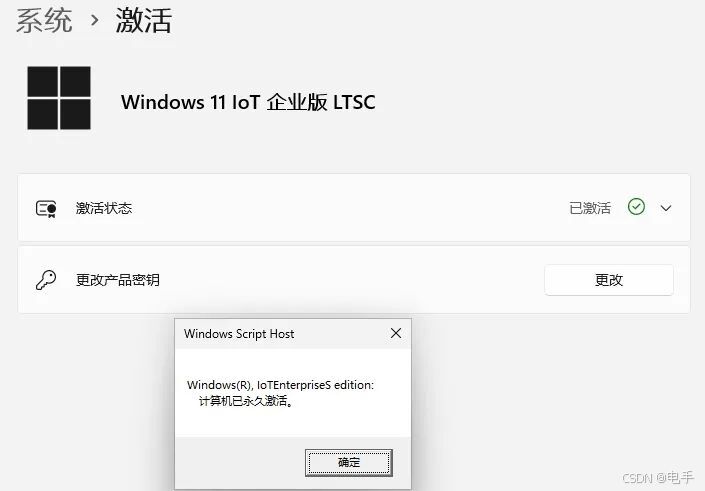Image resolution: width=705 pixels, height=491 pixels.
Task: Click the activation certificate icon
Action: click(46, 209)
